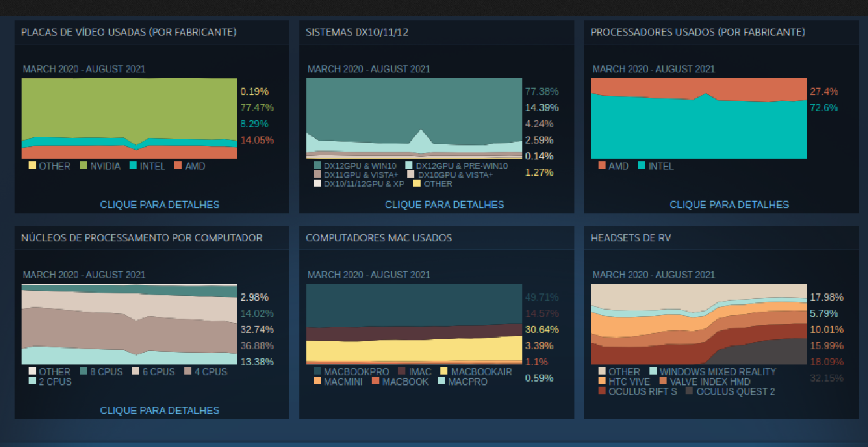Click the 49.71% MacBook Pro value
Screen dimensions: 868x447
coord(541,297)
